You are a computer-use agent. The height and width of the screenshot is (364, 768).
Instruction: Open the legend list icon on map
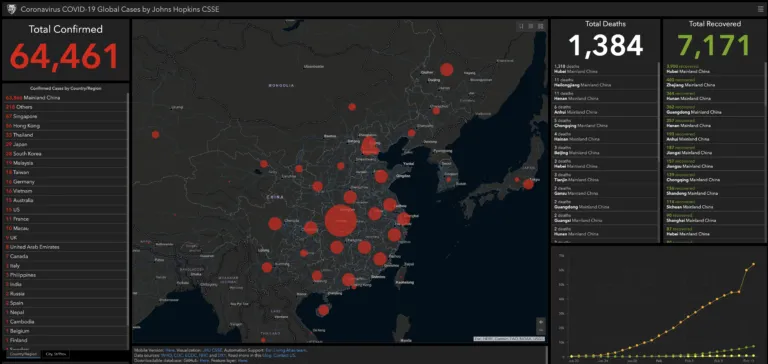coord(530,26)
